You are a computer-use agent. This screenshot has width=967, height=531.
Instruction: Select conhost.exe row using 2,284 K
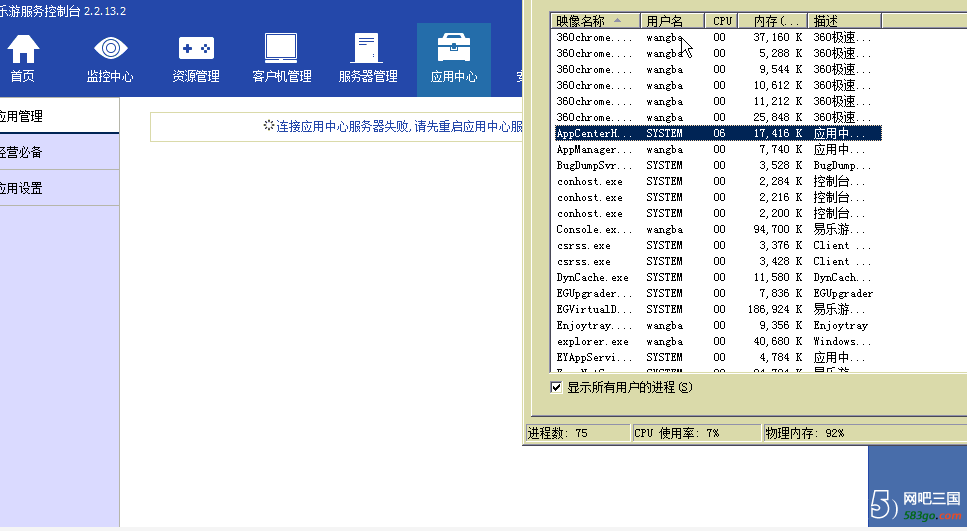pyautogui.click(x=718, y=181)
